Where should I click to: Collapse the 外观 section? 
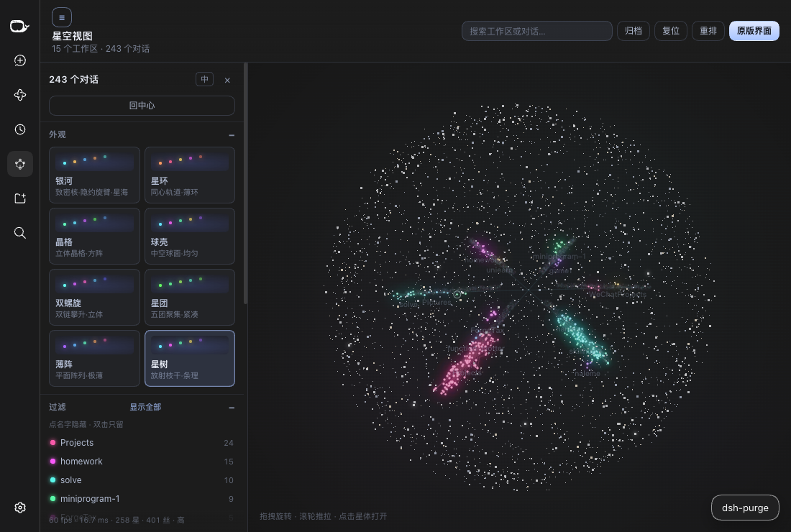[232, 135]
